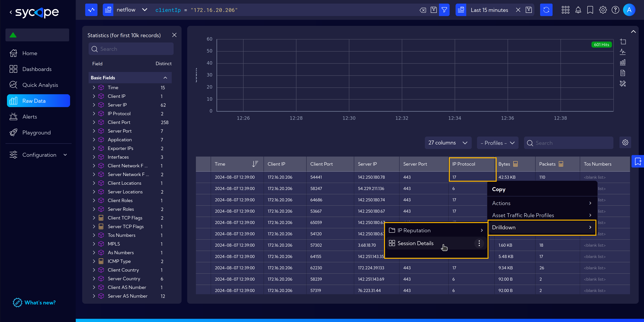Click the Quick Analysis sidebar icon
644x322 pixels.
pos(14,85)
